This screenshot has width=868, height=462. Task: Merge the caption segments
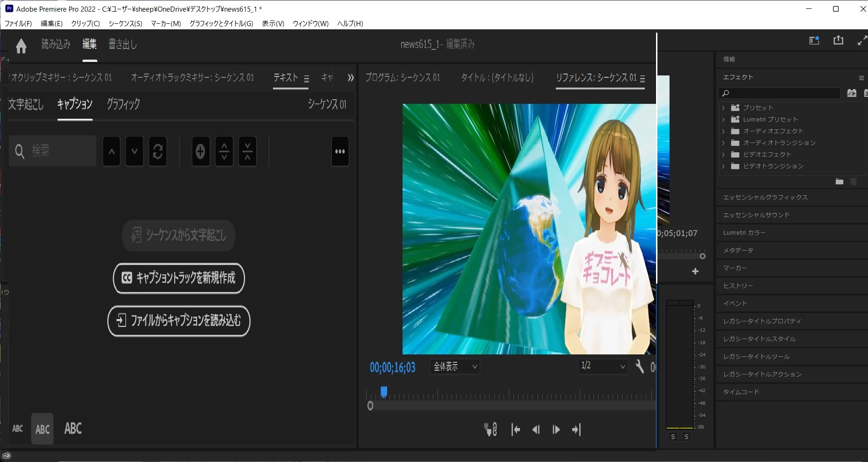tap(247, 151)
